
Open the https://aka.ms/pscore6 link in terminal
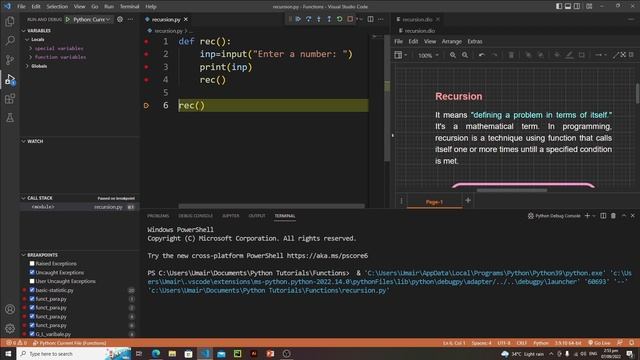click(327, 256)
